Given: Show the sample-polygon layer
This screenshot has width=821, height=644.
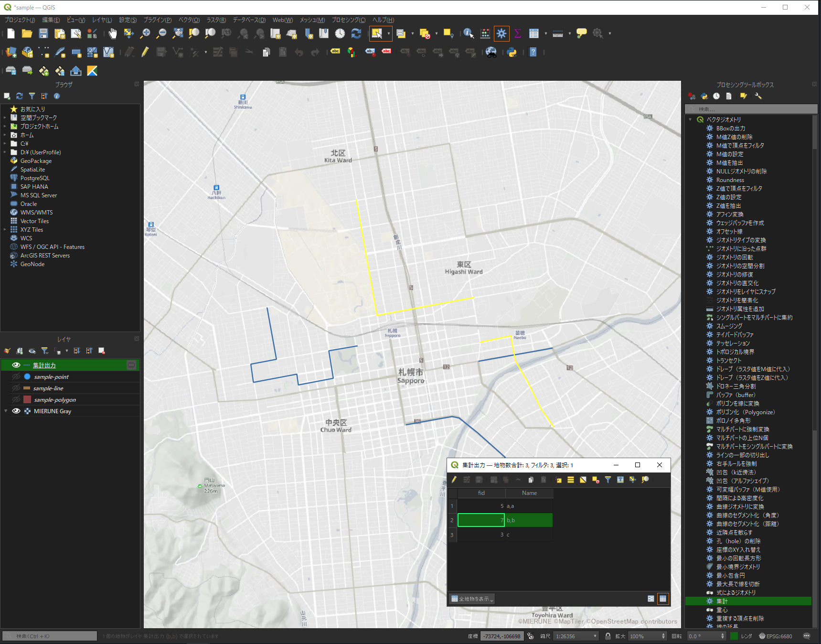Looking at the screenshot, I should [16, 399].
